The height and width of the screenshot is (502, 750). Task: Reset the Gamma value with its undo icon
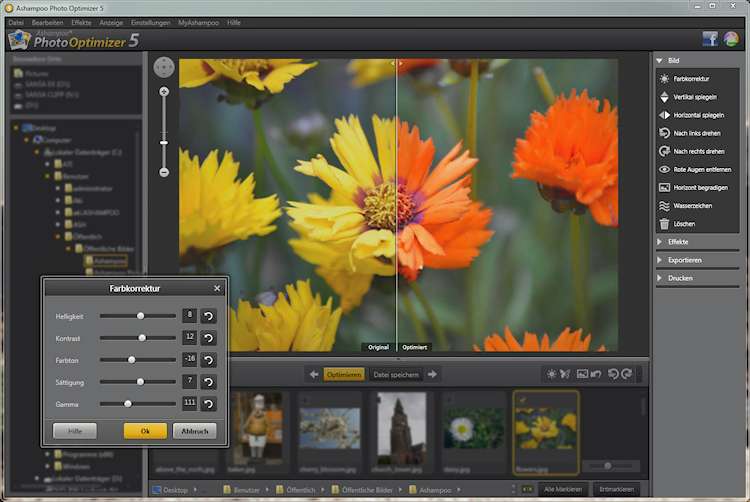click(x=208, y=404)
